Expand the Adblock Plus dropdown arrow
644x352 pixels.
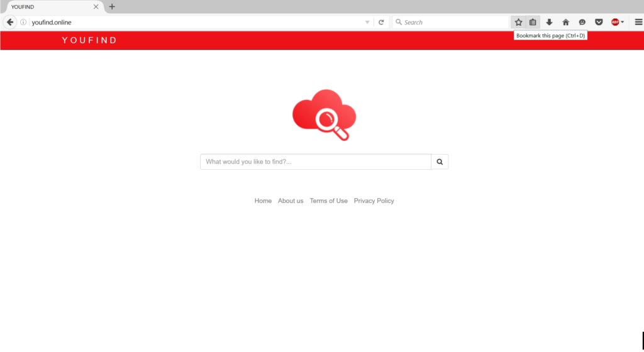(623, 22)
